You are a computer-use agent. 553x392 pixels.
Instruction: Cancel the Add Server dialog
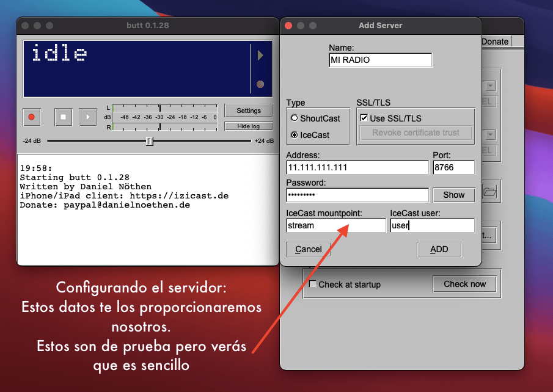[x=308, y=249]
